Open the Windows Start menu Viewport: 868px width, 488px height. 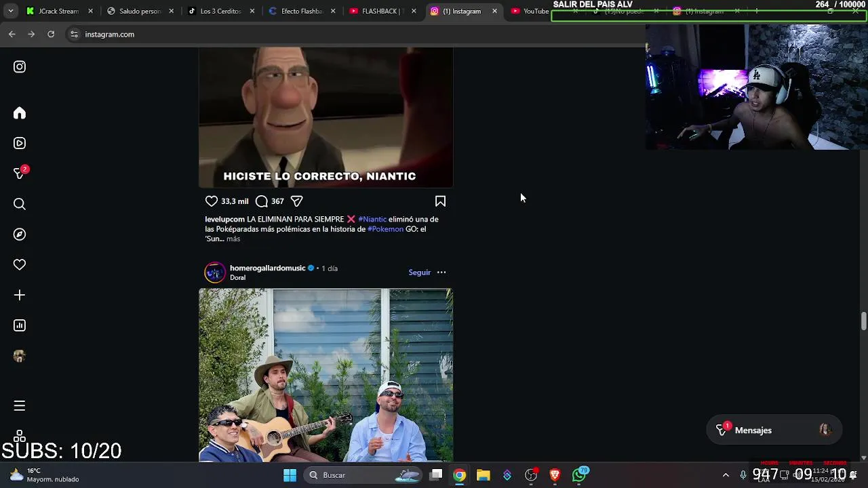(x=290, y=475)
